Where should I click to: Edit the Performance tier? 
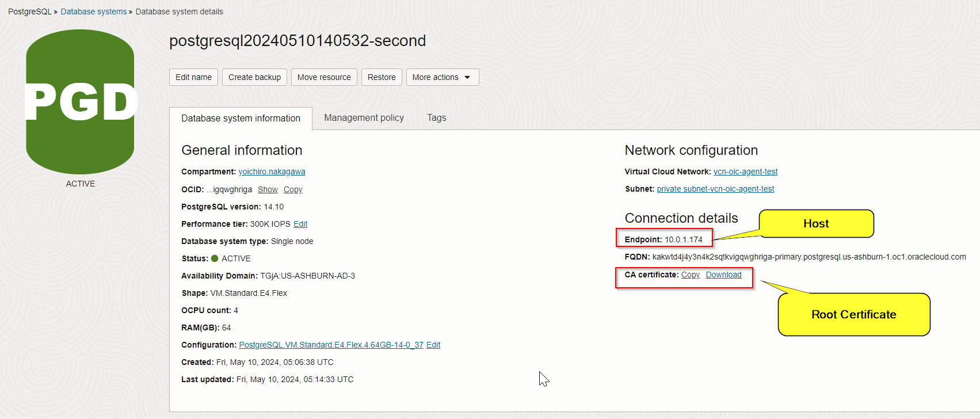tap(300, 224)
